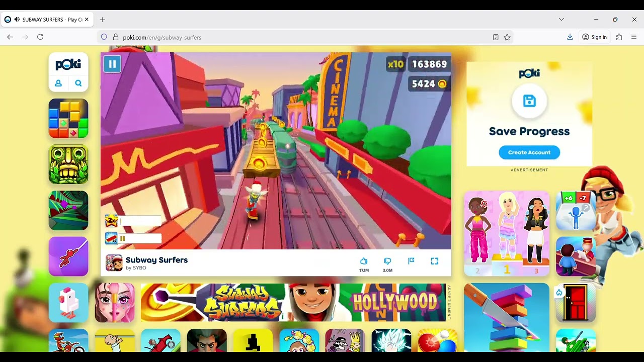Click the 2x multiplier powerup bar
The width and height of the screenshot is (644, 362).
click(133, 221)
